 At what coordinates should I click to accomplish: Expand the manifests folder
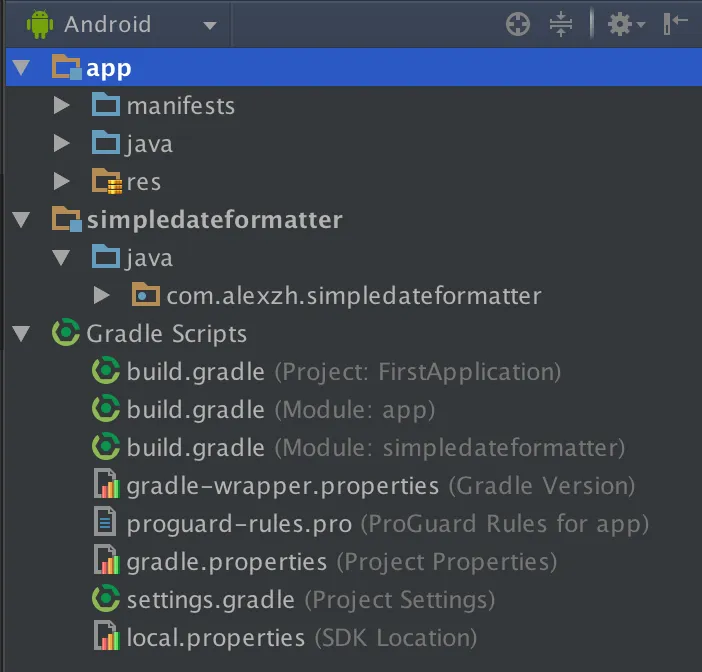tap(61, 106)
